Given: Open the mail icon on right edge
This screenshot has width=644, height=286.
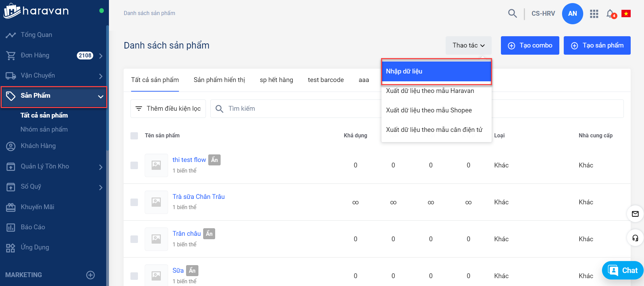Looking at the screenshot, I should point(635,214).
